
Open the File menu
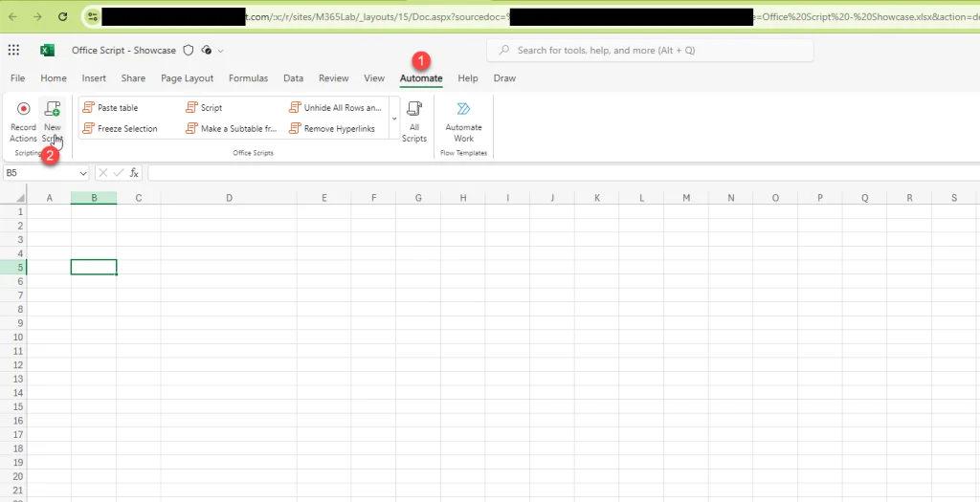point(18,78)
